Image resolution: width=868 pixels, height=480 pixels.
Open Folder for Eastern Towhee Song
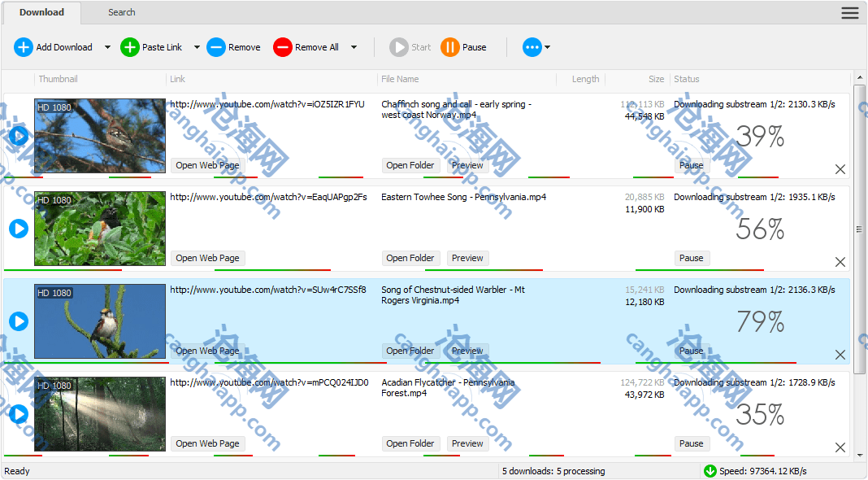point(410,258)
